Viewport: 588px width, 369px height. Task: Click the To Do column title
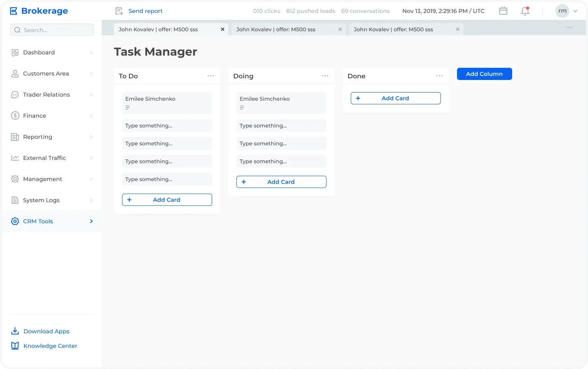click(128, 76)
